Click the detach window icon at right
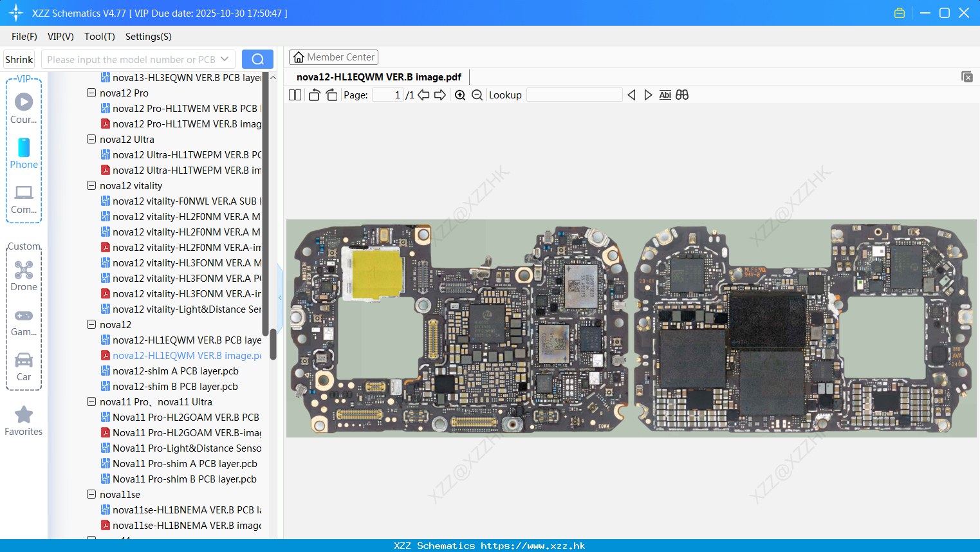Screen dimensions: 980x552 (x=966, y=77)
